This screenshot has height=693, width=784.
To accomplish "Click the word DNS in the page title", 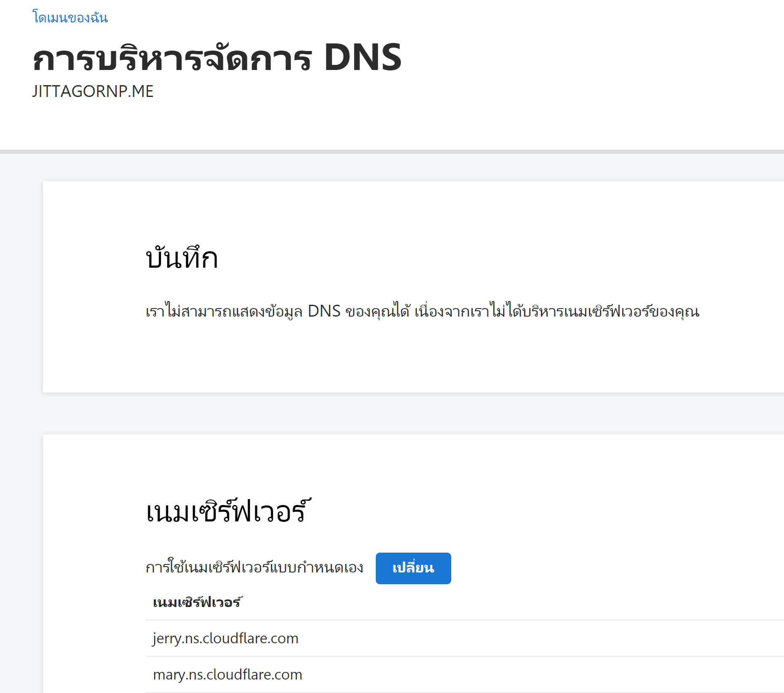I will coord(362,58).
